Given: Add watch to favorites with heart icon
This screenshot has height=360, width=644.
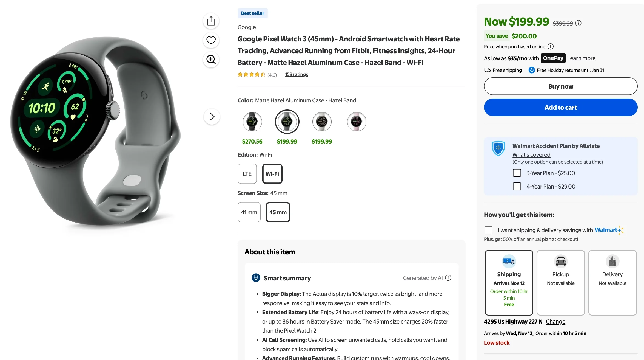Looking at the screenshot, I should (211, 40).
